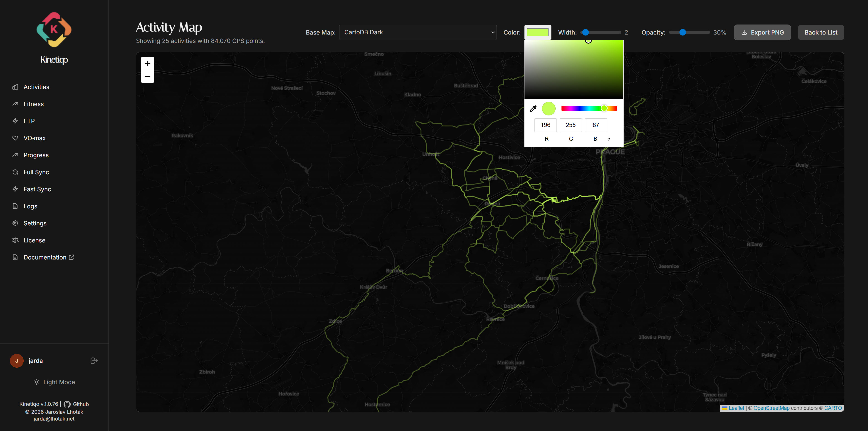Viewport: 868px width, 431px height.
Task: Switch to Light Mode
Action: [x=54, y=382]
